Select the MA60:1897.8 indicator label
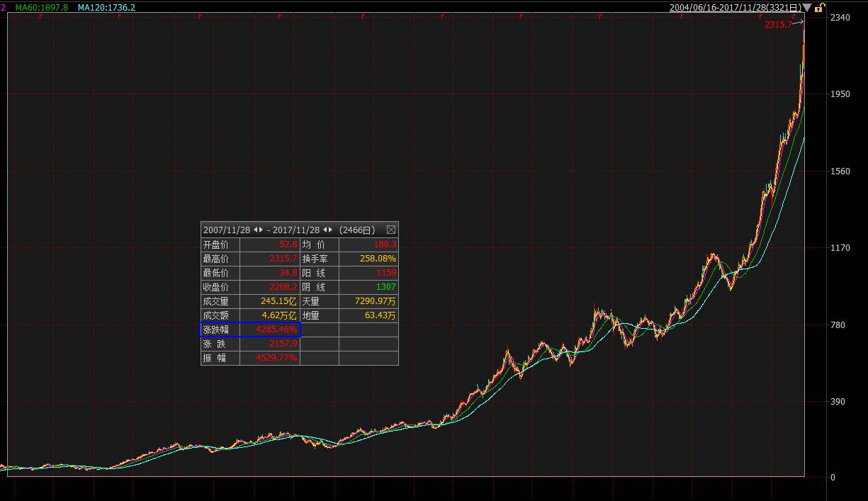This screenshot has width=868, height=501. [x=42, y=7]
